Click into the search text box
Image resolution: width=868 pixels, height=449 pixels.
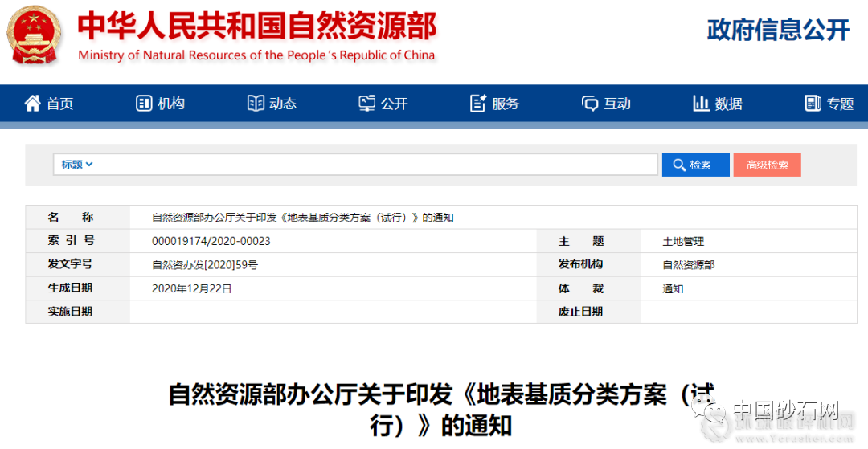(378, 165)
